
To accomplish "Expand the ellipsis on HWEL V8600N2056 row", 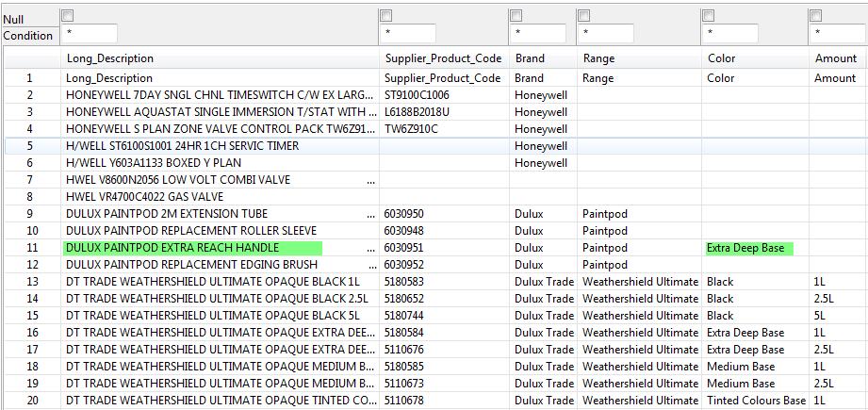I will point(370,180).
